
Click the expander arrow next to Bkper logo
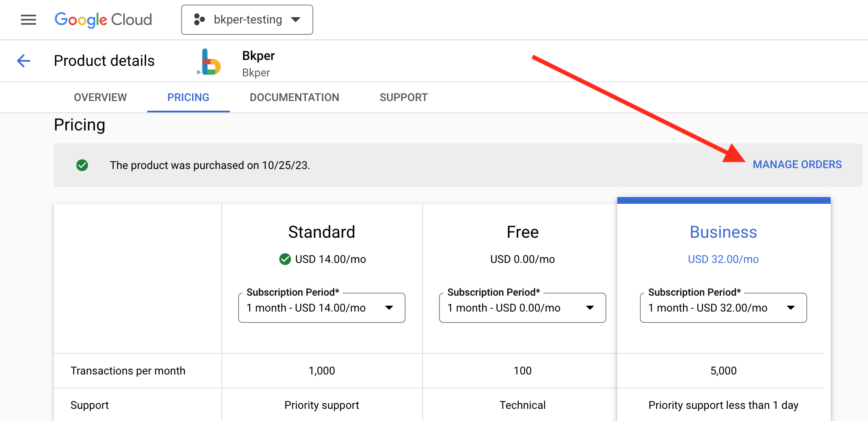click(x=199, y=72)
